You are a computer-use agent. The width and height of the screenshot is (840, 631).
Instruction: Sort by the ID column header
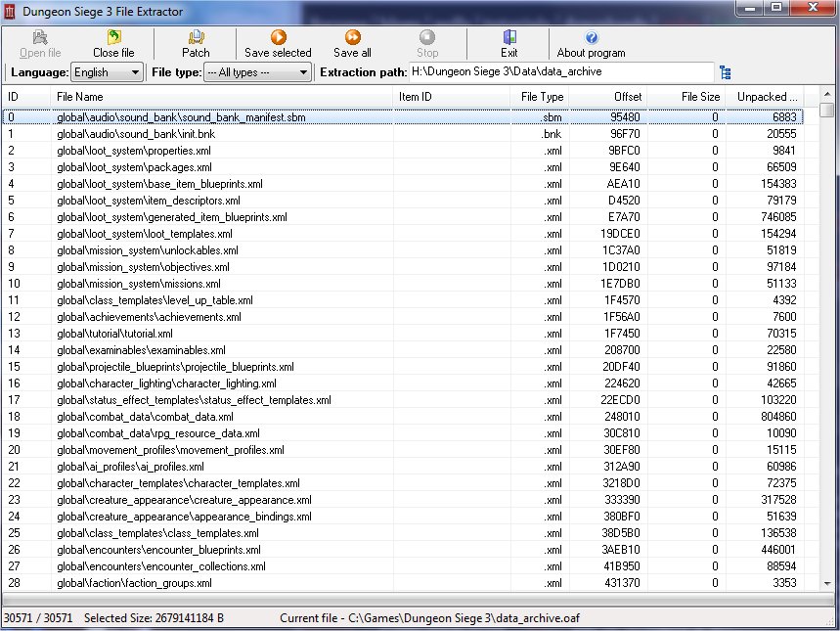tap(26, 97)
